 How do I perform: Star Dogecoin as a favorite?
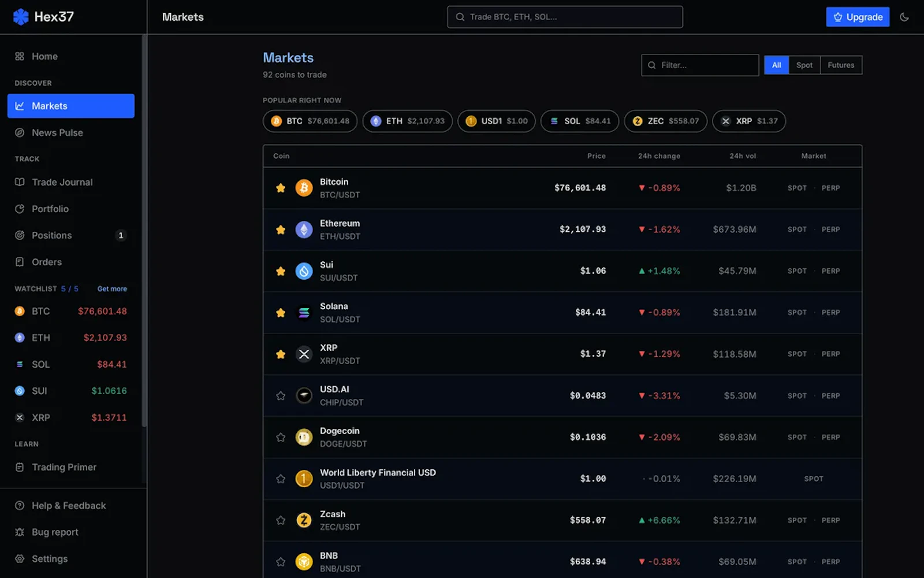pyautogui.click(x=281, y=438)
